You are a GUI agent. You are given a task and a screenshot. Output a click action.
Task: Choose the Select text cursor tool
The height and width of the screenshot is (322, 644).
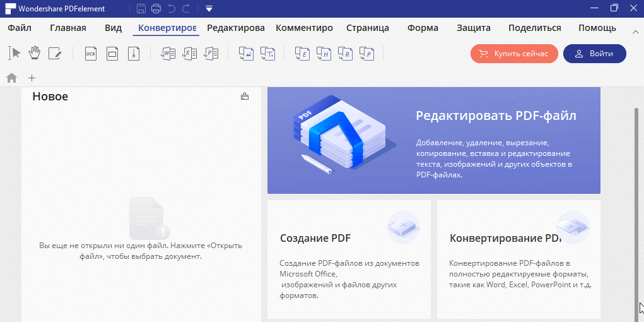15,54
